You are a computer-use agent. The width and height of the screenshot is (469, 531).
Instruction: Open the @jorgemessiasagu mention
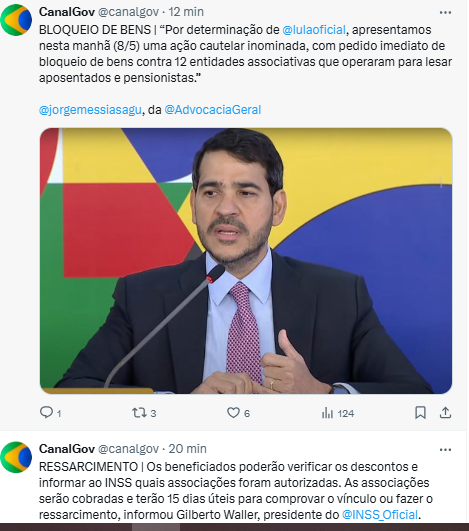point(90,110)
